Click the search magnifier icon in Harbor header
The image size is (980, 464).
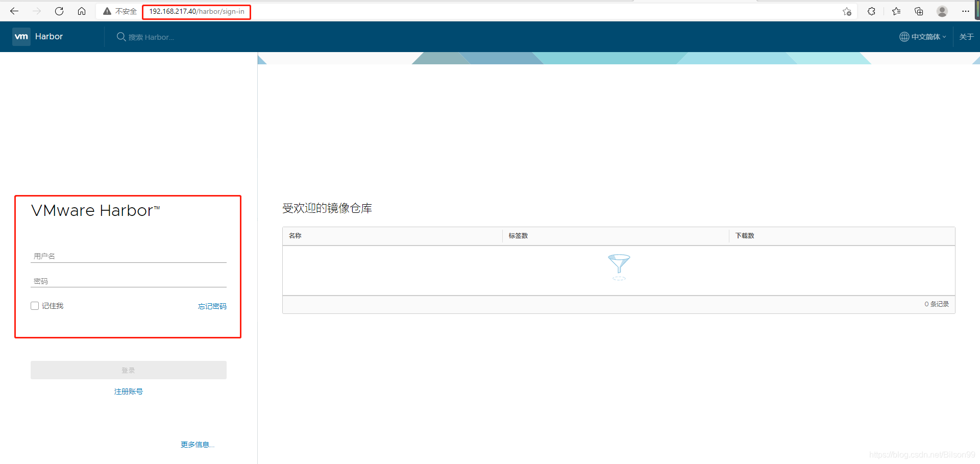coord(121,37)
